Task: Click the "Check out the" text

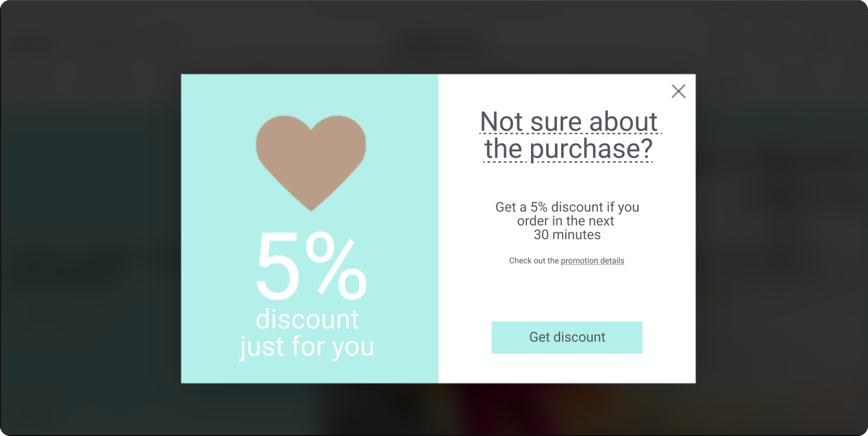Action: coord(534,261)
